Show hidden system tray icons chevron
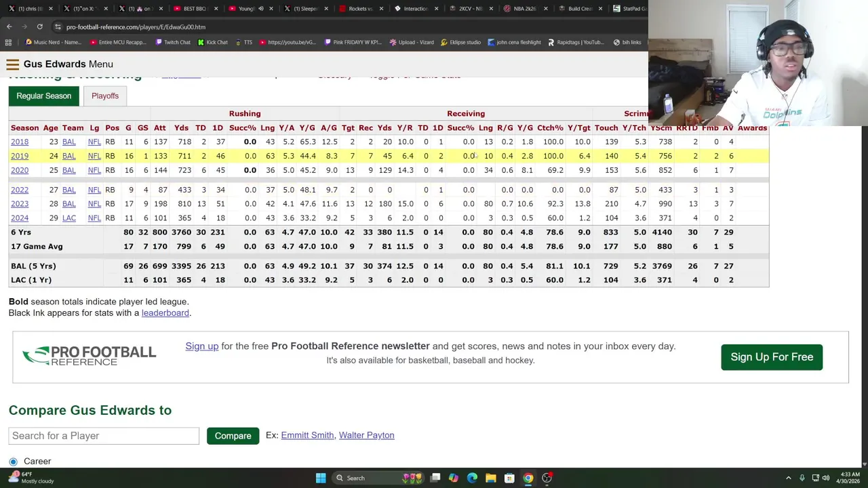 (x=788, y=478)
